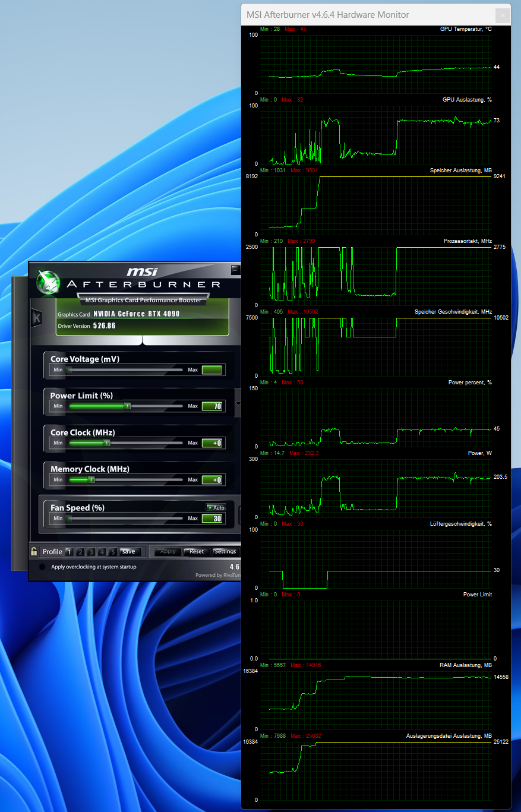This screenshot has height=812, width=521.
Task: Click the 'Power Limit' graph label in monitor
Action: [478, 595]
